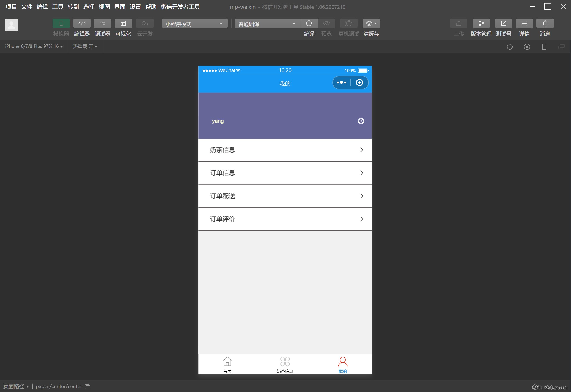Image resolution: width=571 pixels, height=392 pixels.
Task: Click the settings gear beside yang
Action: 361,121
